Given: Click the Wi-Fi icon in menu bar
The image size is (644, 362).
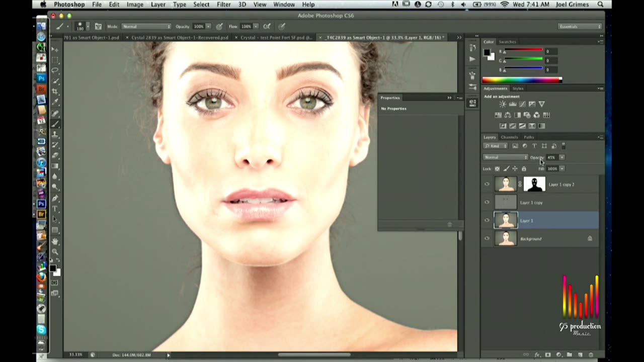Looking at the screenshot, I should tap(505, 5).
